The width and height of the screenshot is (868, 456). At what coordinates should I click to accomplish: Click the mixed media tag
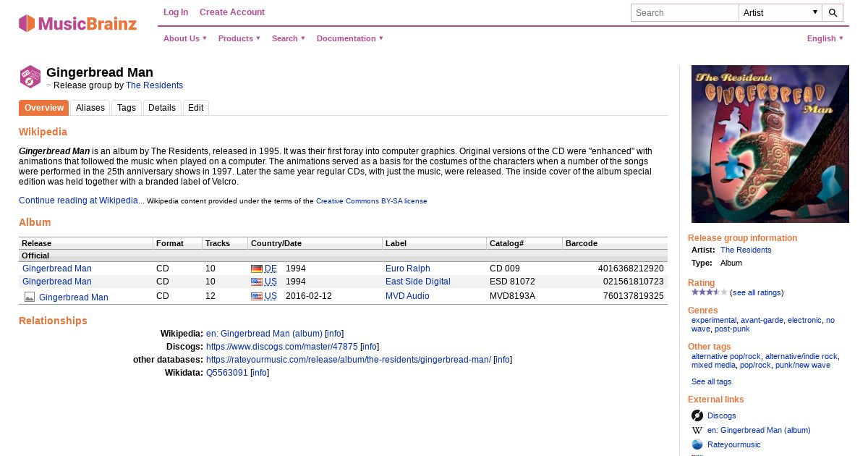[x=713, y=365]
